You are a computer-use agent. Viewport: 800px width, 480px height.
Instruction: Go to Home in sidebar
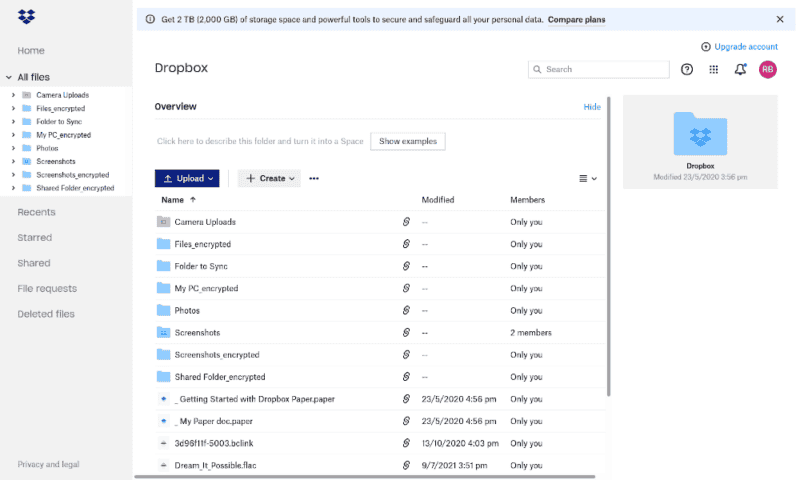31,50
